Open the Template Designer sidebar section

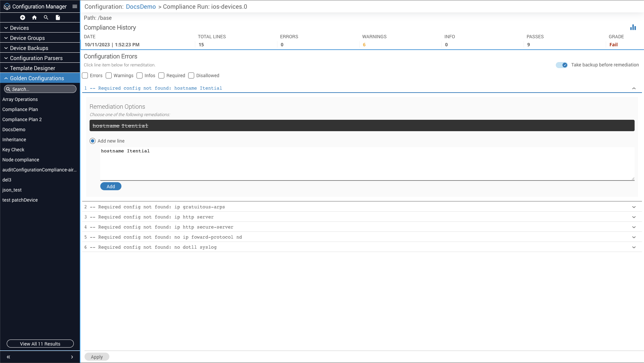(33, 68)
